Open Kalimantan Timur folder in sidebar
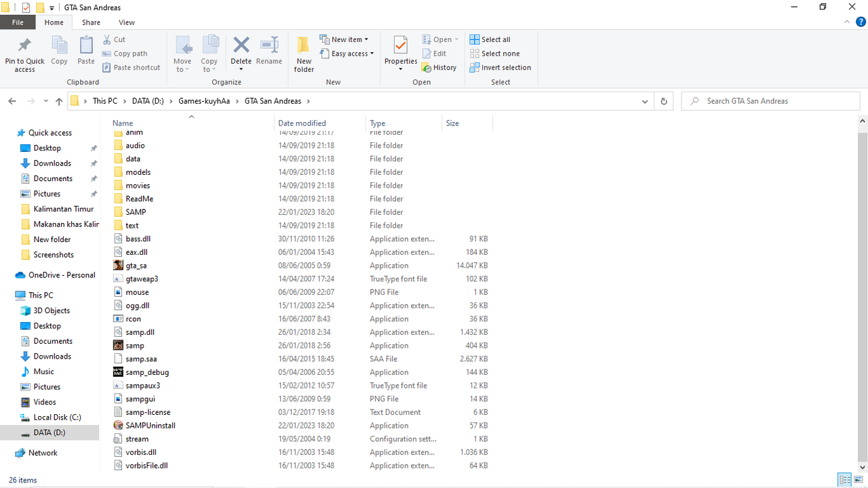 click(x=63, y=209)
